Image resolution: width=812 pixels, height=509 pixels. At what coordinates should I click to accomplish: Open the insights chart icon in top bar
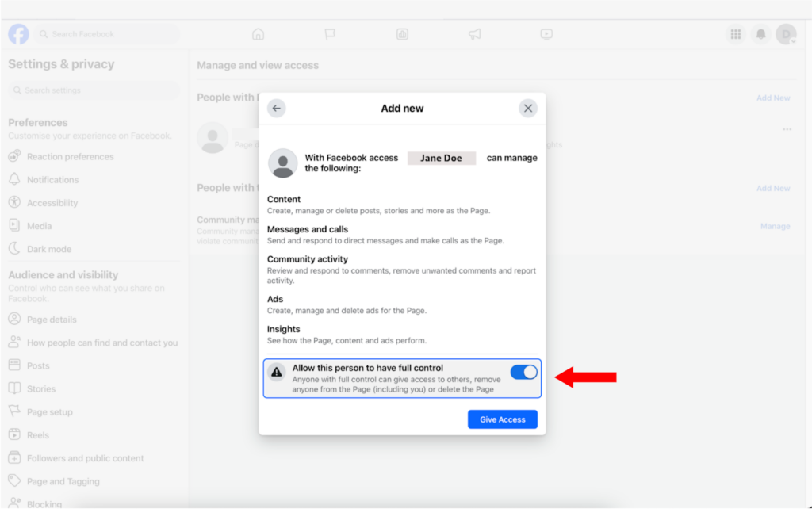point(402,34)
